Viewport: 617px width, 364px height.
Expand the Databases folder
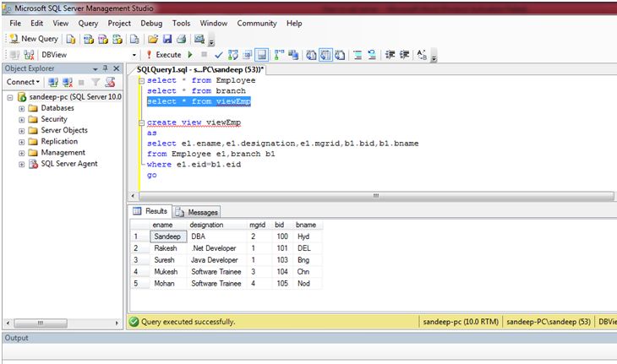[x=22, y=108]
